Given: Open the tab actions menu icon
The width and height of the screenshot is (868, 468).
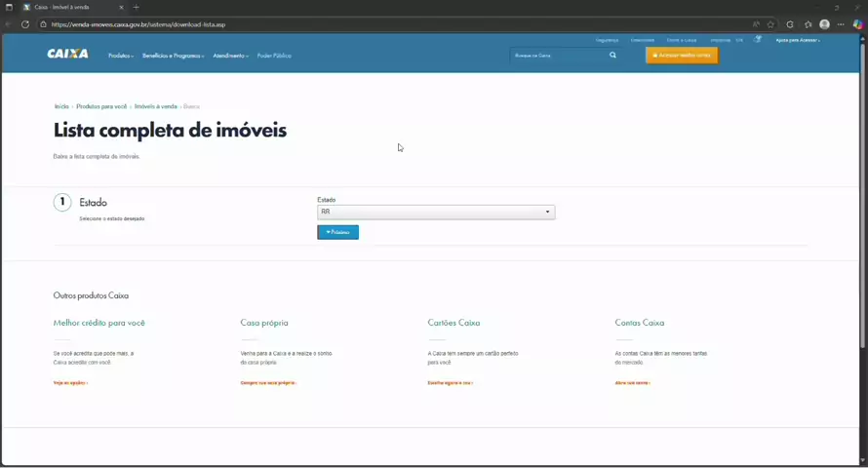Looking at the screenshot, I should coord(9,7).
